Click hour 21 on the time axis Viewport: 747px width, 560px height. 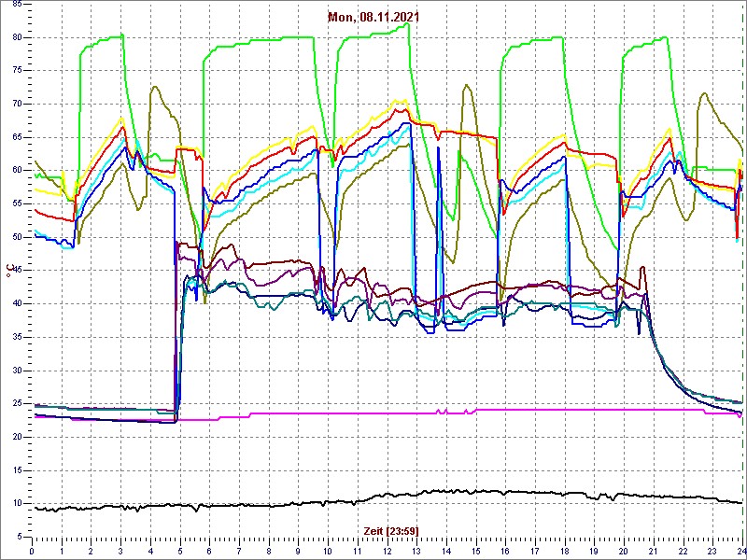coord(654,551)
